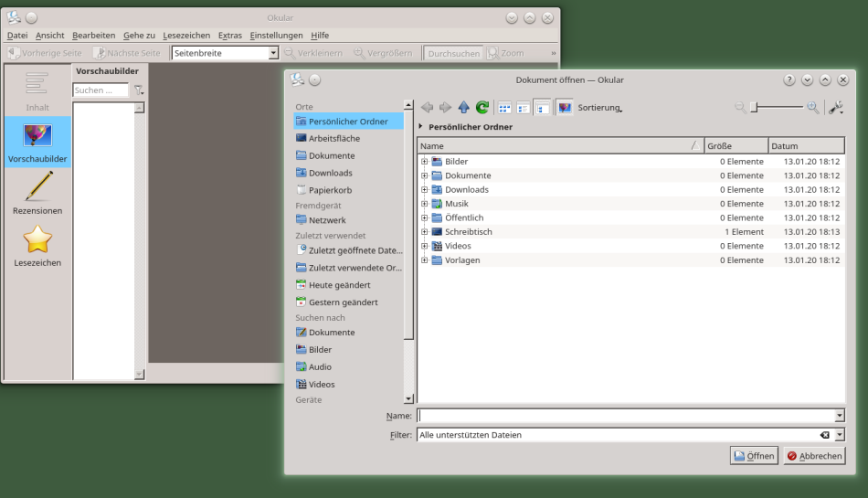Toggle the file preview display button
This screenshot has height=498, width=868.
coord(565,108)
